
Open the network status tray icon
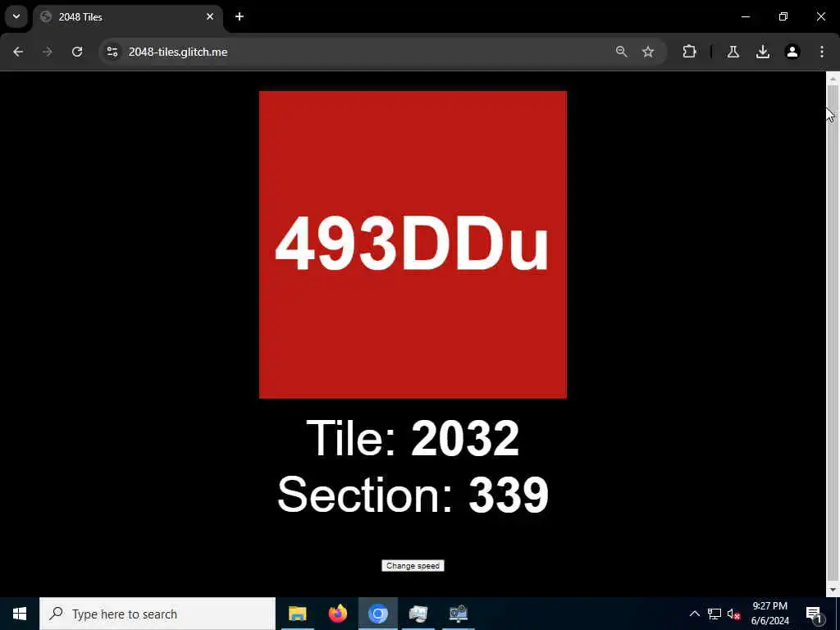714,614
